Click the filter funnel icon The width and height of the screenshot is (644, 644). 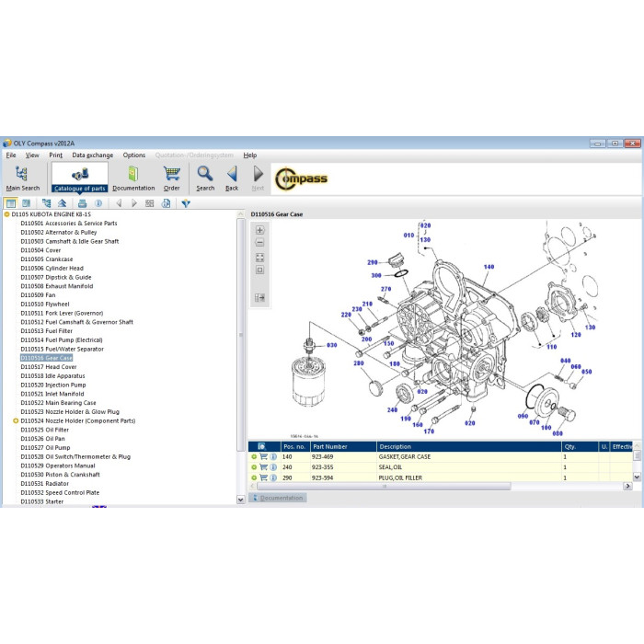click(x=186, y=203)
